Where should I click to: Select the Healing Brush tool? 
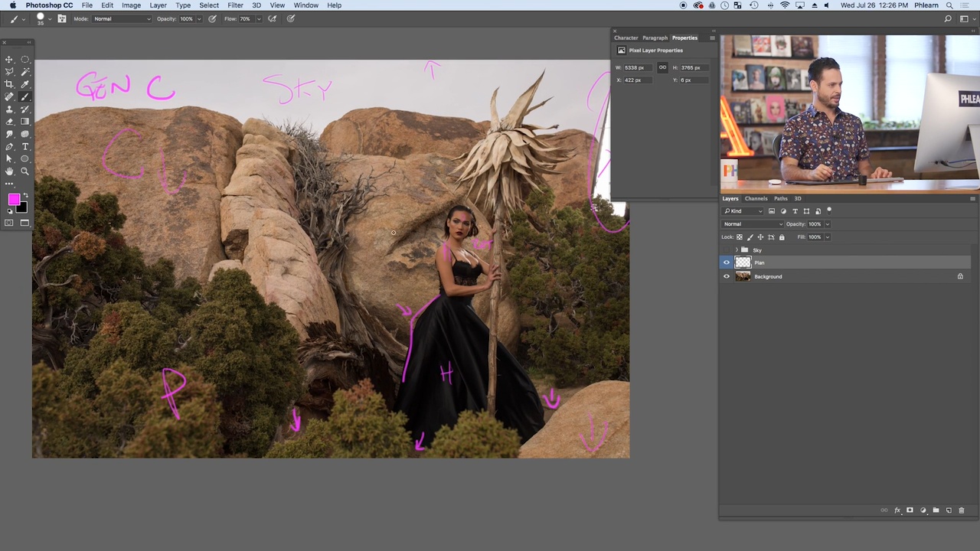9,96
